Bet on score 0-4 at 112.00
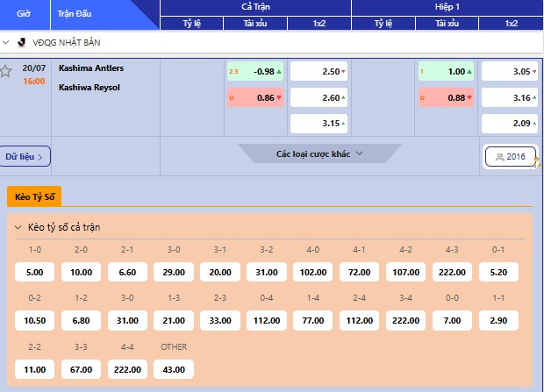The height and width of the screenshot is (392, 544). (x=267, y=321)
